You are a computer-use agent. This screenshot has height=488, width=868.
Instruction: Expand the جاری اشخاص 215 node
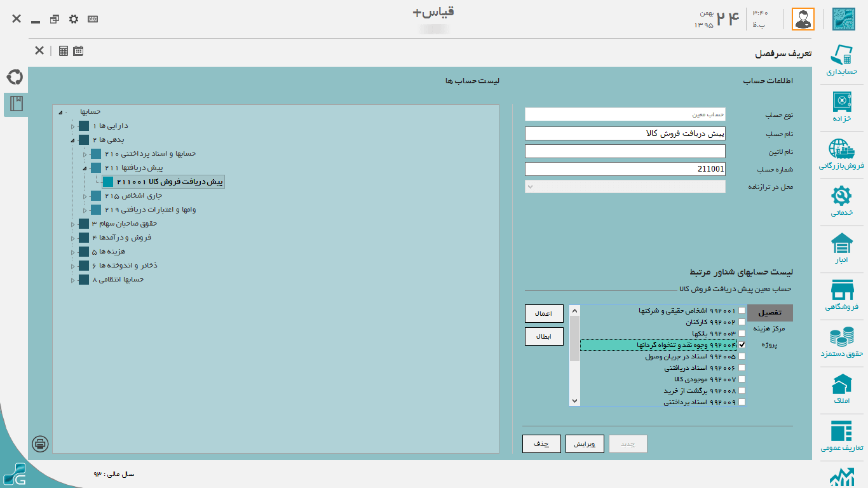(x=85, y=196)
